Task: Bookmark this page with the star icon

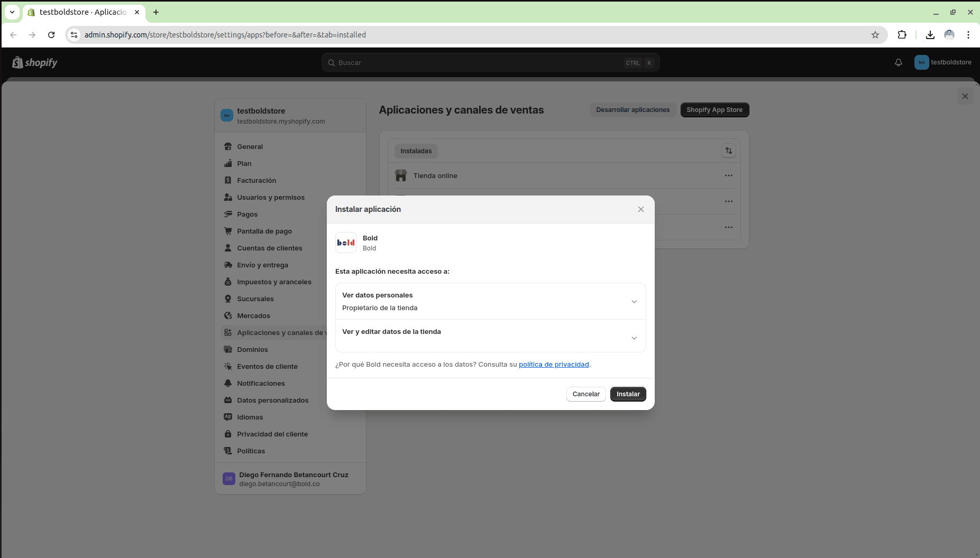Action: point(875,35)
